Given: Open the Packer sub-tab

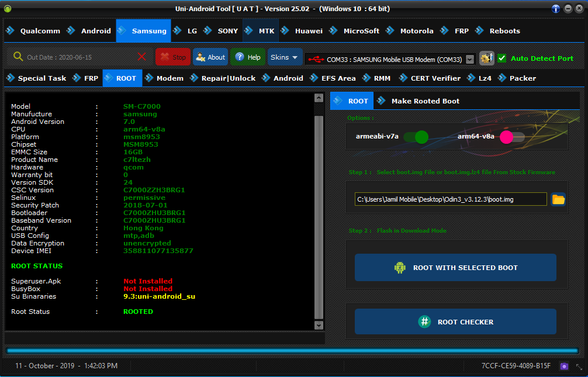Looking at the screenshot, I should 517,78.
